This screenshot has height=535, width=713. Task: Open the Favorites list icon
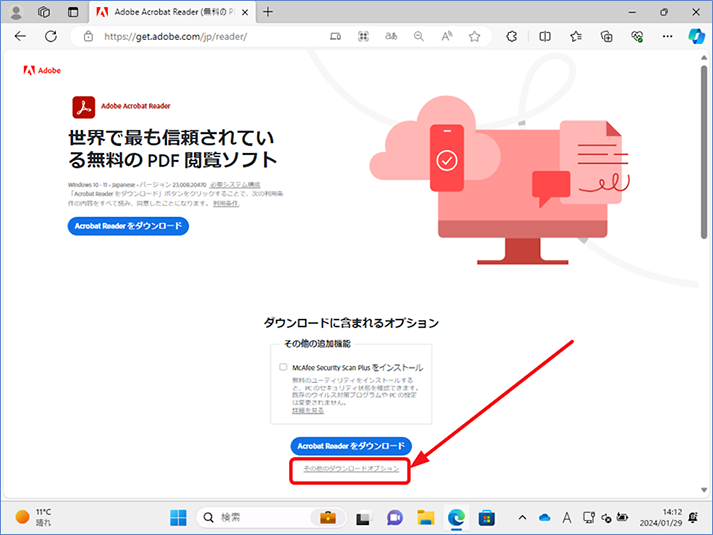tap(576, 36)
